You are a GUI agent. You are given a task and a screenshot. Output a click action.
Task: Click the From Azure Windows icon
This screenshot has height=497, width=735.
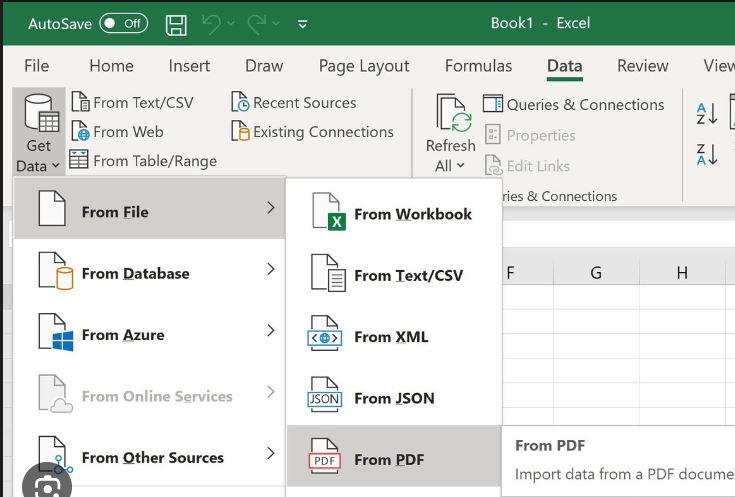point(56,332)
